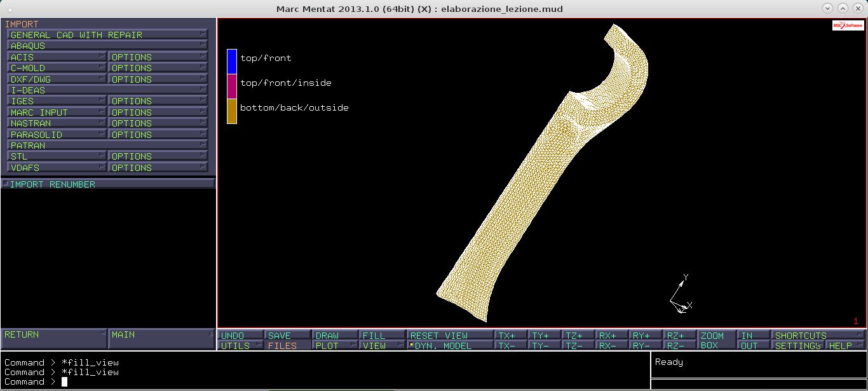
Task: Translate model with TZ+
Action: [579, 335]
